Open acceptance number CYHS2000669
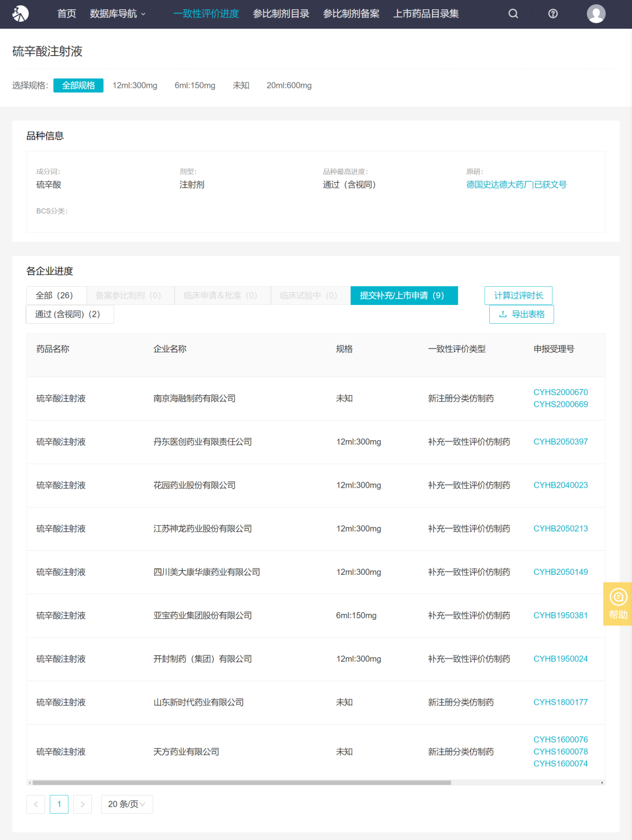This screenshot has width=632, height=840. [x=561, y=404]
